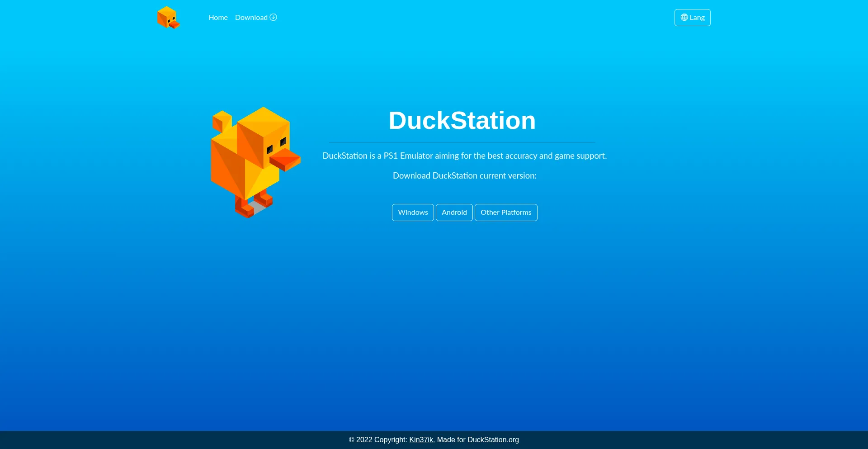Viewport: 868px width, 449px height.
Task: Download the Android version
Action: click(x=454, y=213)
